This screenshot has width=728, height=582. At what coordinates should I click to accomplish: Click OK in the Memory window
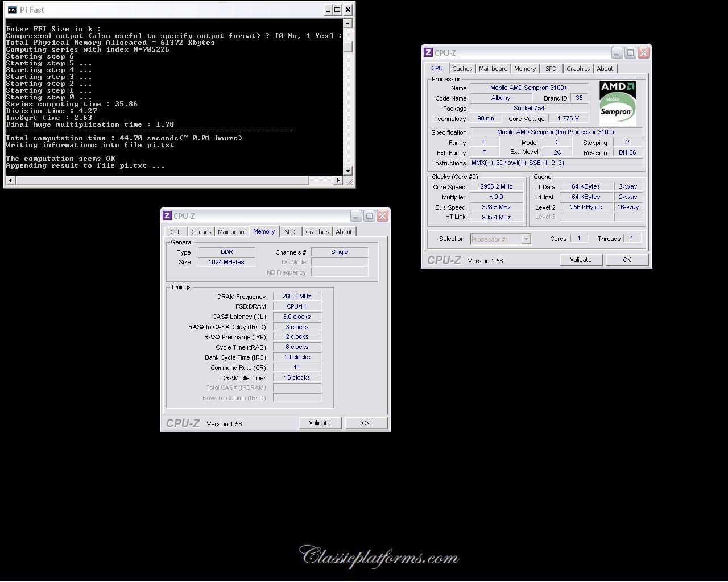tap(366, 423)
